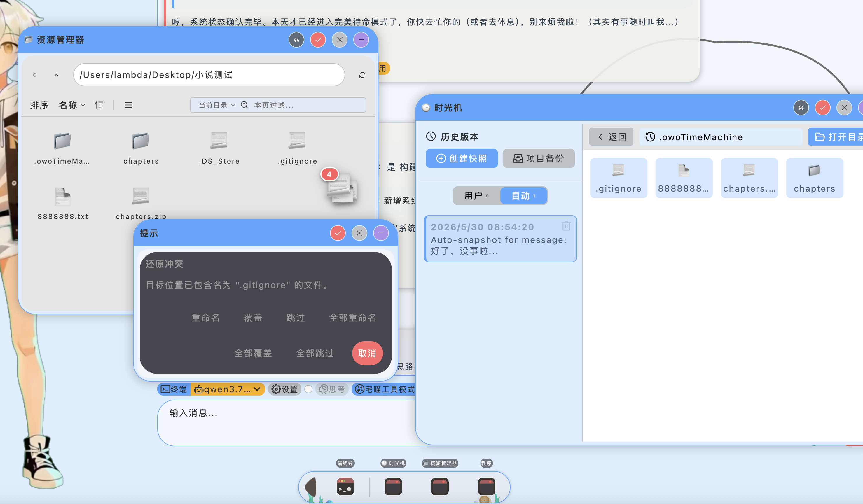The width and height of the screenshot is (863, 504).
Task: Select the .DS_Store file icon
Action: coord(219,140)
